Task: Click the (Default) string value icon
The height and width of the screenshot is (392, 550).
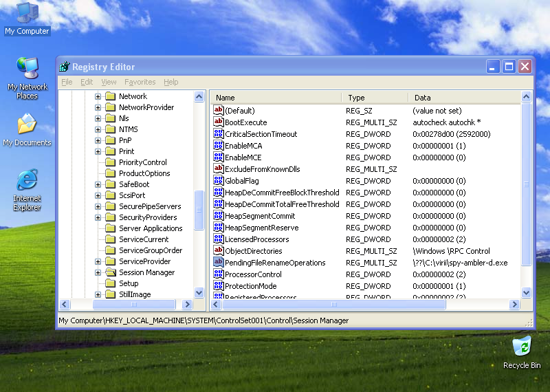Action: [218, 110]
